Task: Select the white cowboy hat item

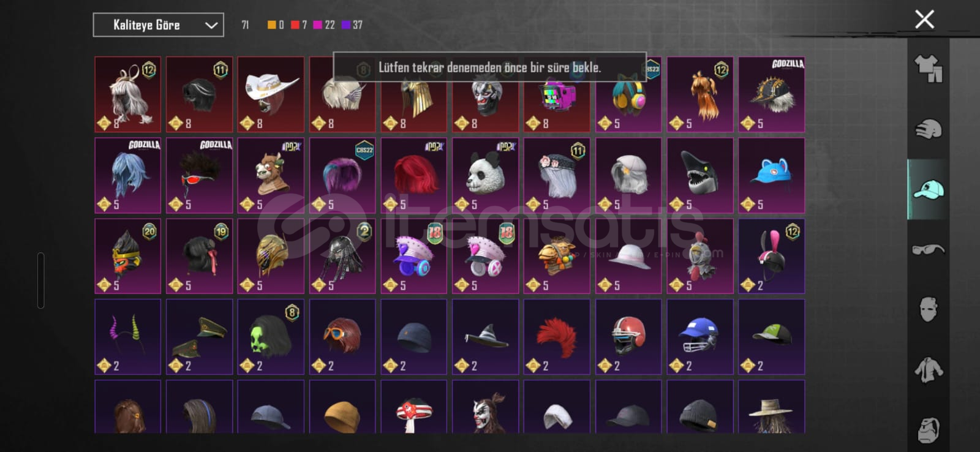Action: point(271,94)
